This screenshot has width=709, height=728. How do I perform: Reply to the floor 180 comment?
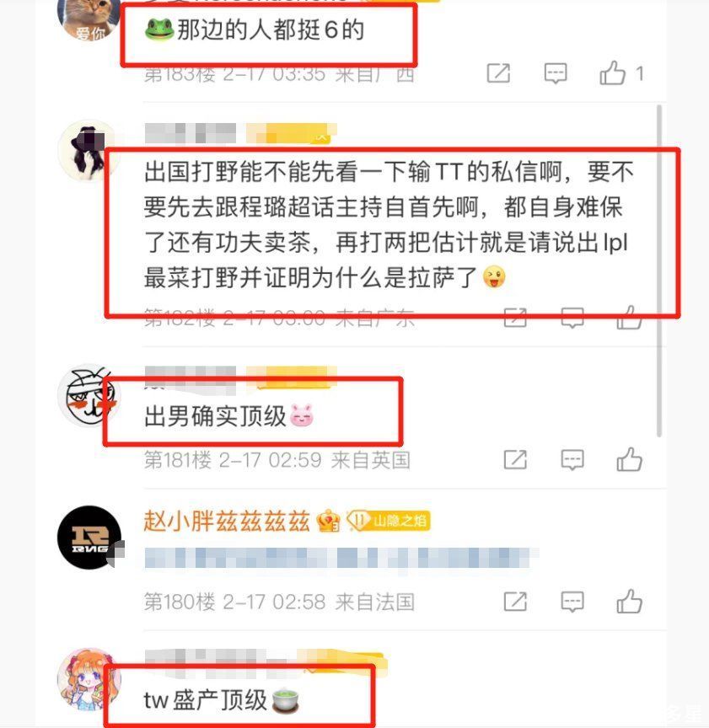[572, 602]
